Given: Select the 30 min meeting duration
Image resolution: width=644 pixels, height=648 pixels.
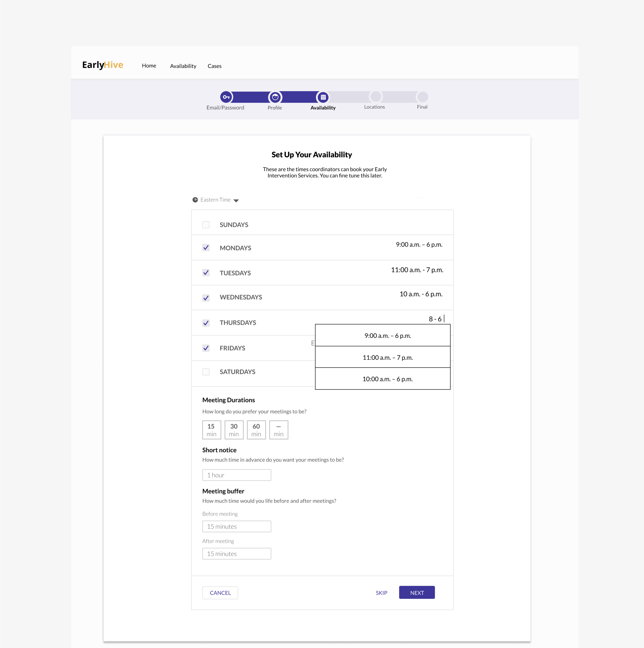Looking at the screenshot, I should [234, 430].
